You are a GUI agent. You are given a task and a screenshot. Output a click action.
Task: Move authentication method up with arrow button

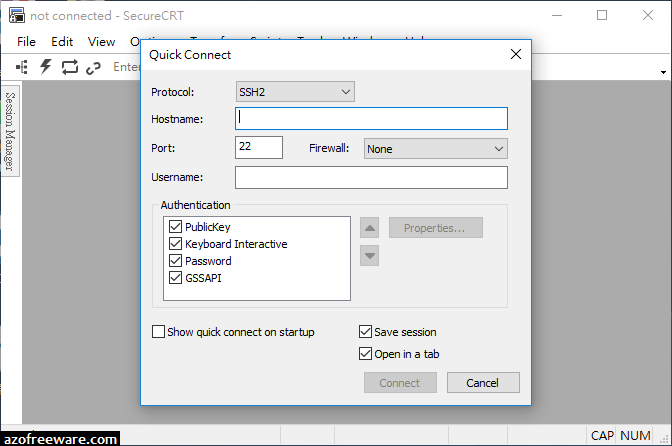pyautogui.click(x=369, y=228)
